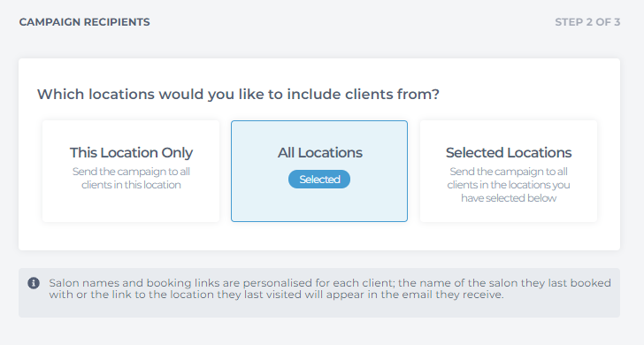Click the Step 2 of 3 indicator
This screenshot has height=345, width=644.
[587, 22]
